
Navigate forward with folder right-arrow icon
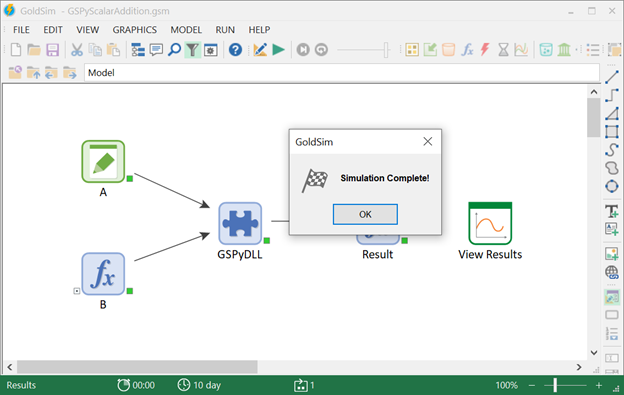point(70,72)
